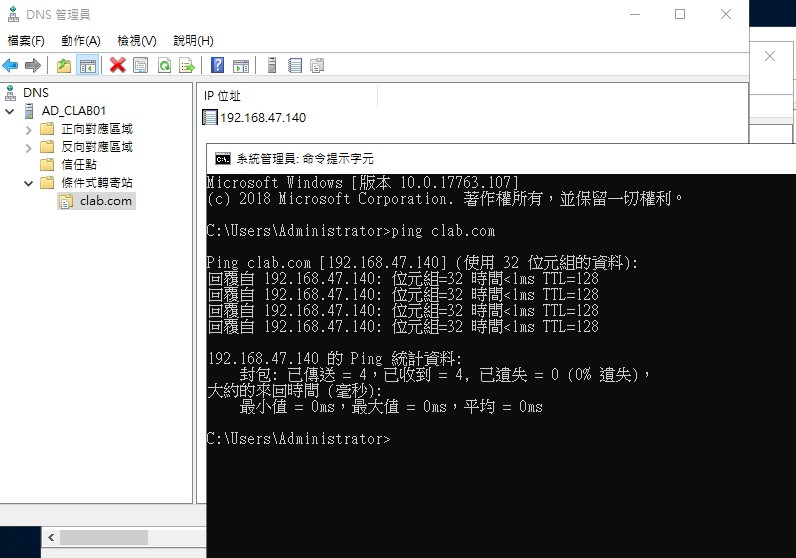Expand 正向對應區域 tree node
Screen dimensions: 796x558
28,130
